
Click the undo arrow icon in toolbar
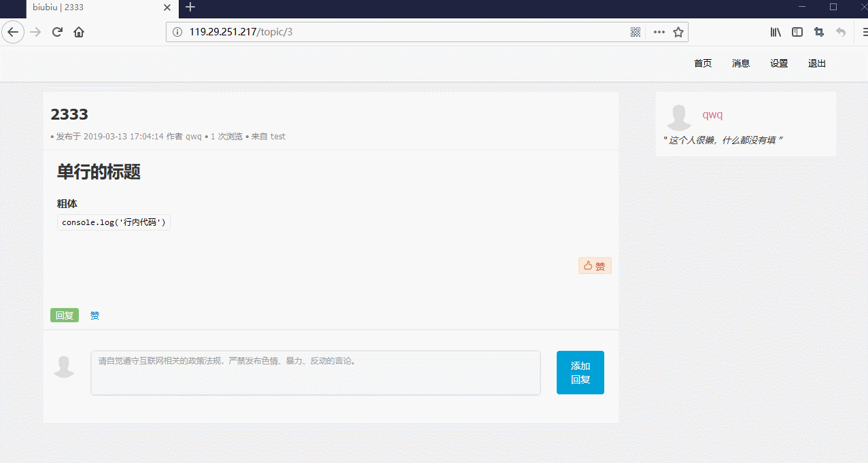coord(841,32)
